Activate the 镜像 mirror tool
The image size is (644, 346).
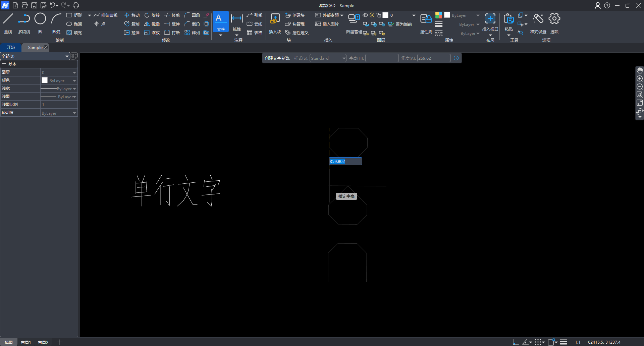[x=152, y=24]
